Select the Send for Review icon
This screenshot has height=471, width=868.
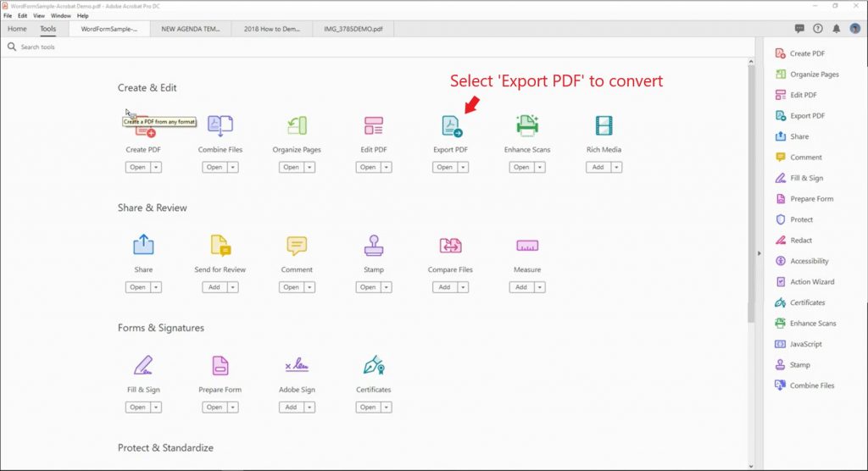pos(220,246)
